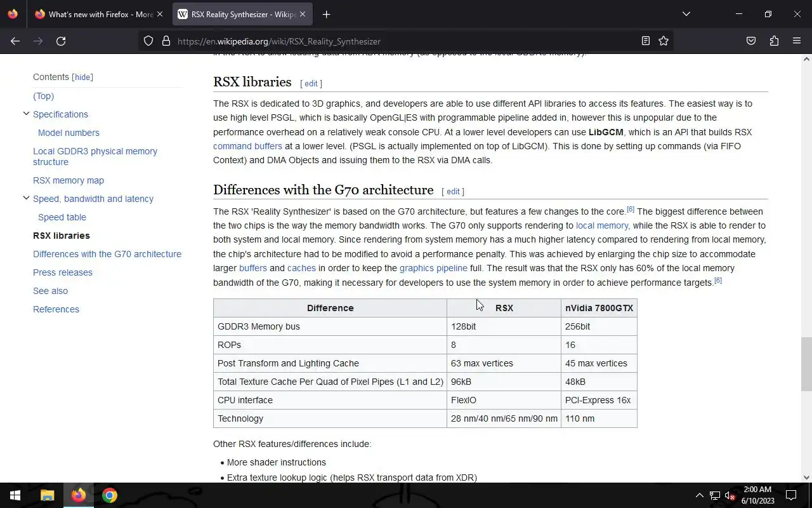Select the PCI-Express 16x cell
Viewport: 812px width, 508px height.
pyautogui.click(x=599, y=400)
